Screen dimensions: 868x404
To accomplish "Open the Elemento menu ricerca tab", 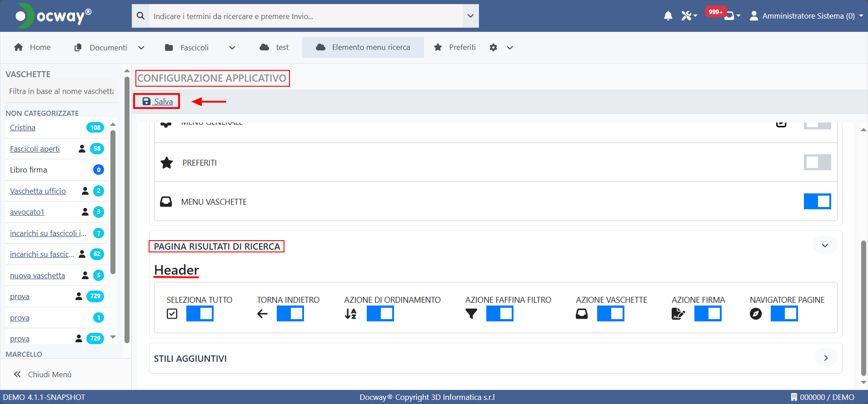I will (363, 47).
